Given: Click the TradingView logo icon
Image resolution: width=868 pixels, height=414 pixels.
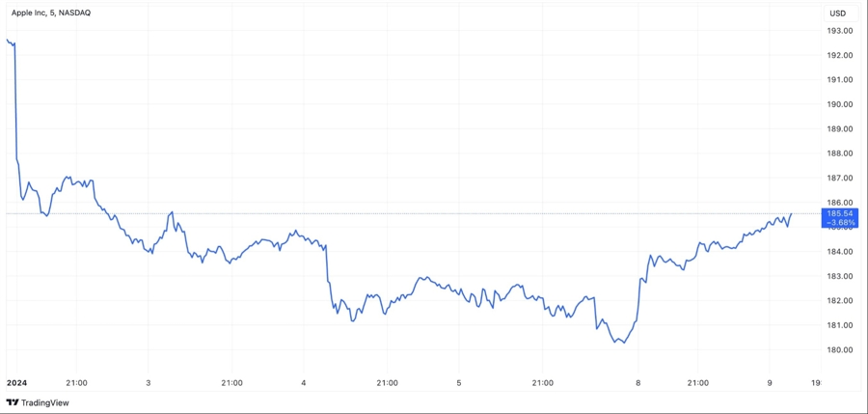Looking at the screenshot, I should pyautogui.click(x=13, y=402).
